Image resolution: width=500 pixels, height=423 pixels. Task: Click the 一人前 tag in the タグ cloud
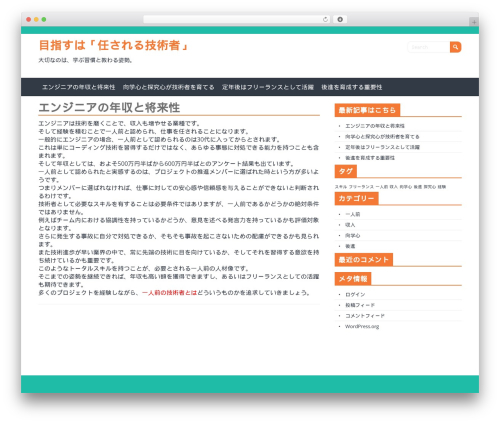click(x=382, y=187)
